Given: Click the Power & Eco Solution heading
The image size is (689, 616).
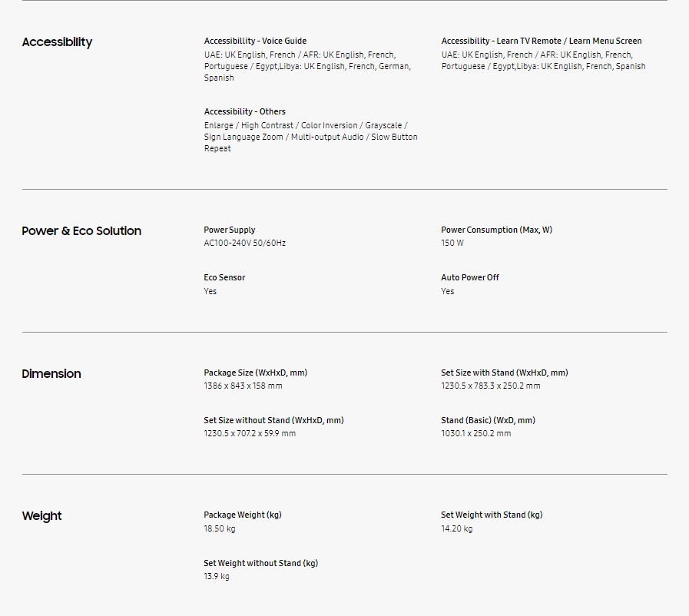Looking at the screenshot, I should 81,231.
